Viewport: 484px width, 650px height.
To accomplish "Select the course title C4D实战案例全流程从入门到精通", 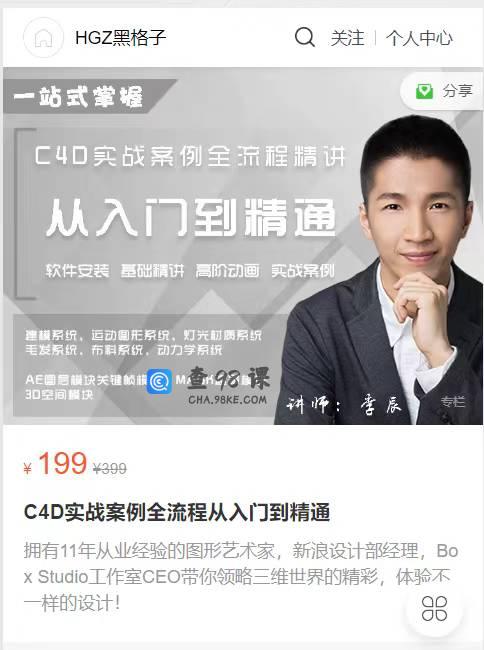I will tap(177, 512).
